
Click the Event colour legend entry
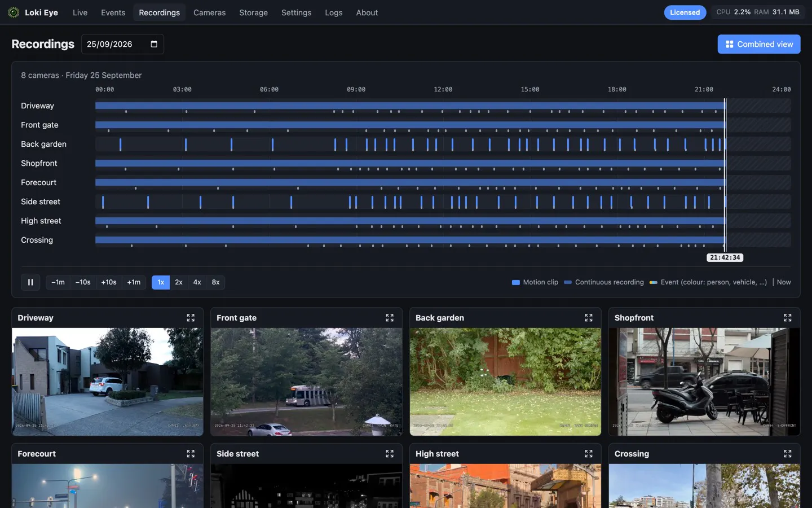pos(708,282)
